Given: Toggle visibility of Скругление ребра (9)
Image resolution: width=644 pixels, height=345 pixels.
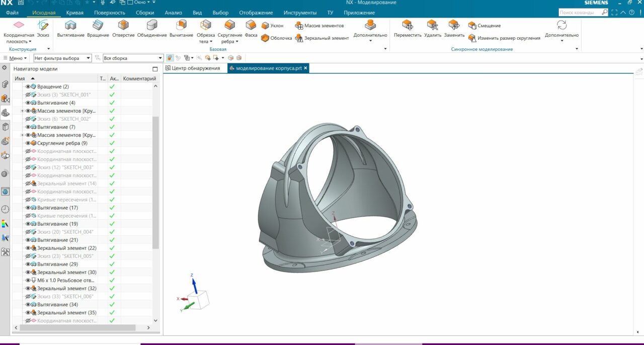Looking at the screenshot, I should pyautogui.click(x=28, y=143).
